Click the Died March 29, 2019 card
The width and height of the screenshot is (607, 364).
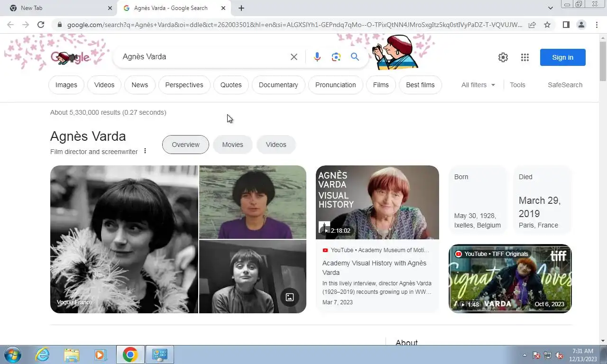coord(542,200)
